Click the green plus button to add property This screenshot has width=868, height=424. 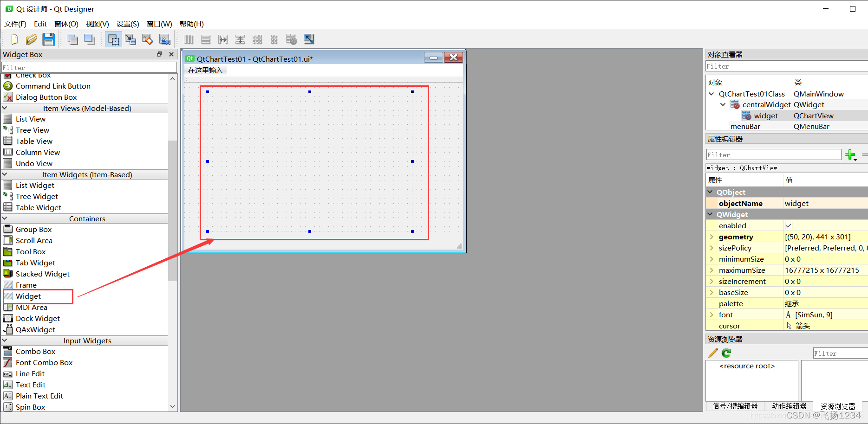point(849,154)
